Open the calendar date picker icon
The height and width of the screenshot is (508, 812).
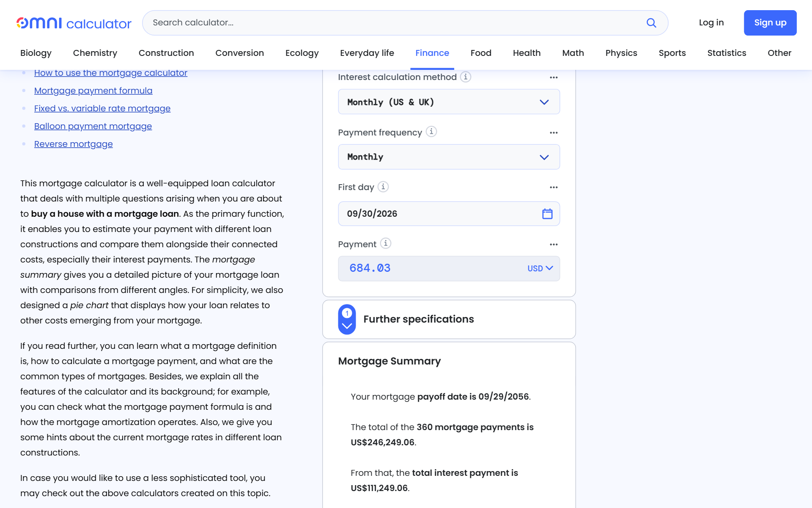coord(547,214)
